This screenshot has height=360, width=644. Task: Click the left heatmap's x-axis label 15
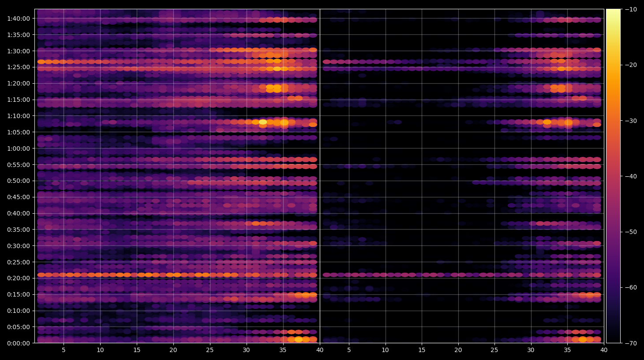click(137, 350)
